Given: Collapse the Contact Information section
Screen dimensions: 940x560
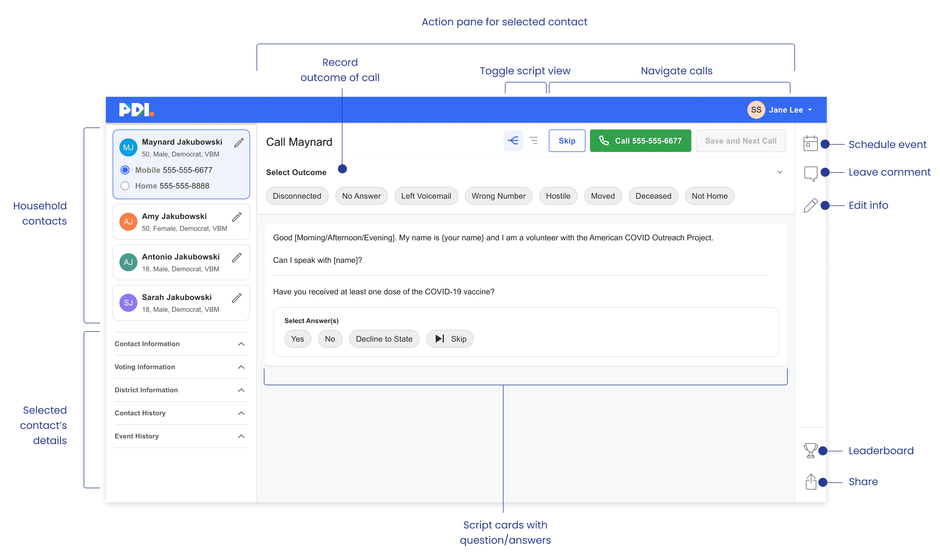Looking at the screenshot, I should [241, 344].
